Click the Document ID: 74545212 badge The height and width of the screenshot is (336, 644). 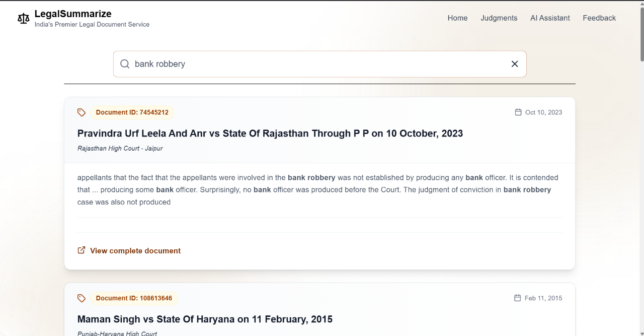tap(132, 112)
